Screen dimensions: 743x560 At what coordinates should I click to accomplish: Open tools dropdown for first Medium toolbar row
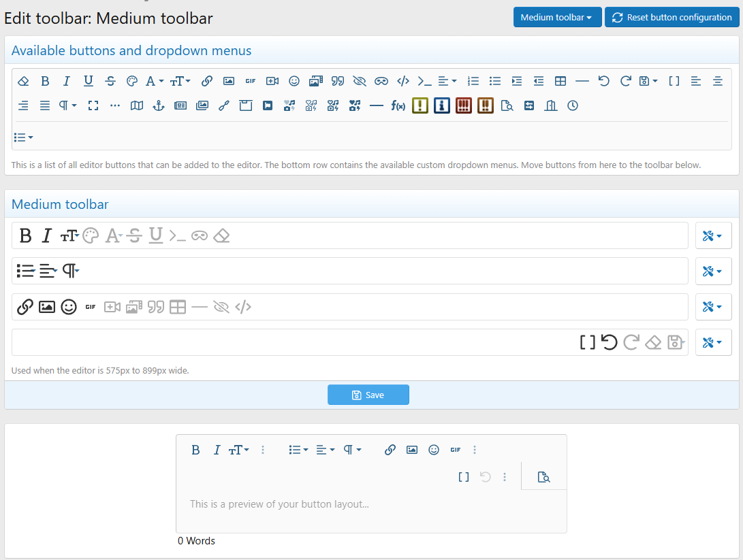click(x=713, y=235)
